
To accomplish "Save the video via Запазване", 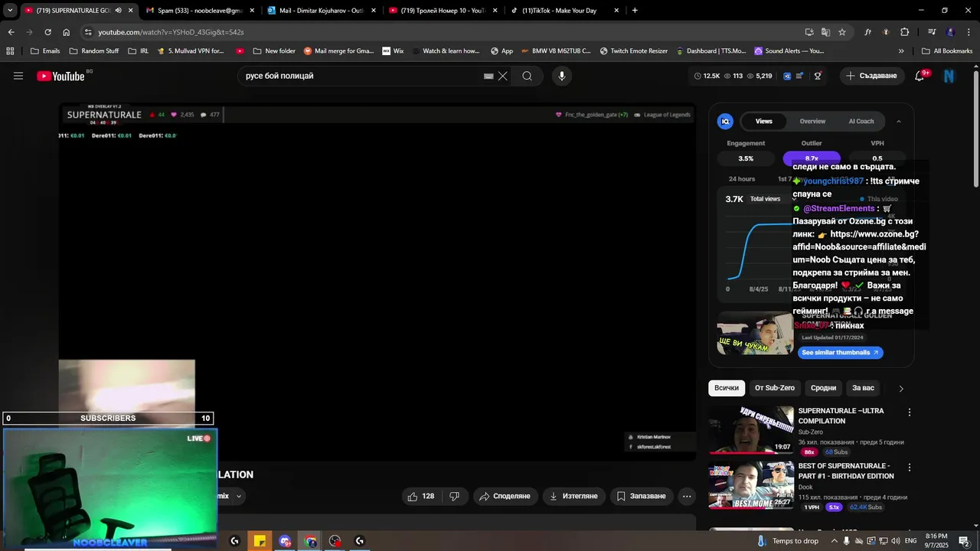I will [x=642, y=496].
